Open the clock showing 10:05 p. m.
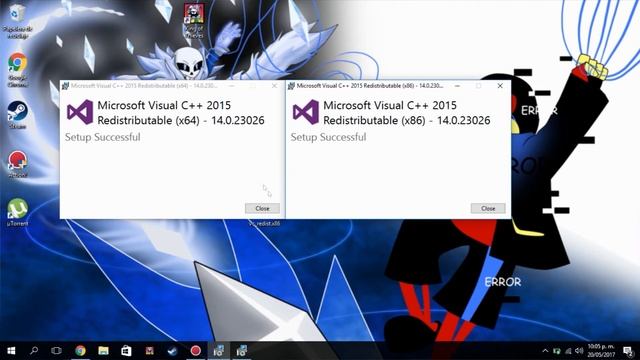Image resolution: width=640 pixels, height=360 pixels. (601, 351)
